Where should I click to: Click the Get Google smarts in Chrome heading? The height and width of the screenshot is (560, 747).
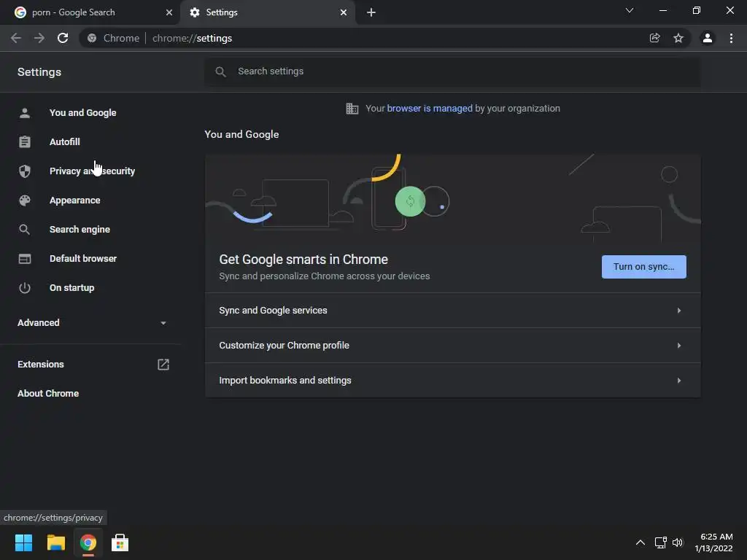303,260
